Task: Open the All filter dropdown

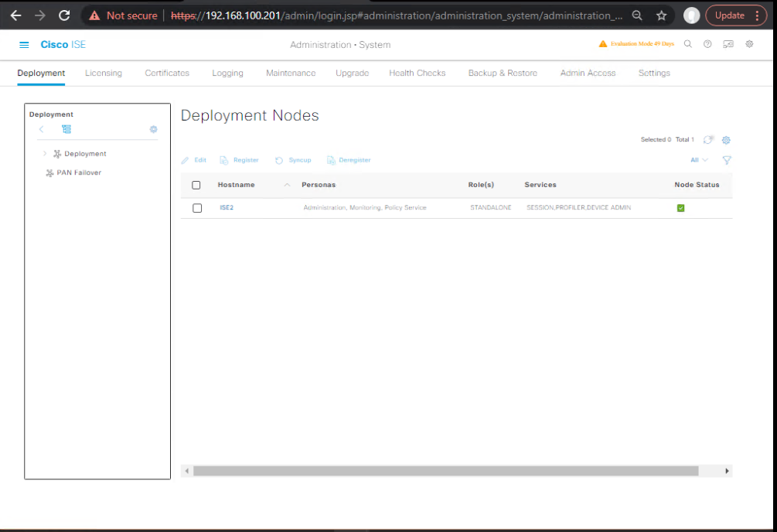Action: tap(699, 160)
